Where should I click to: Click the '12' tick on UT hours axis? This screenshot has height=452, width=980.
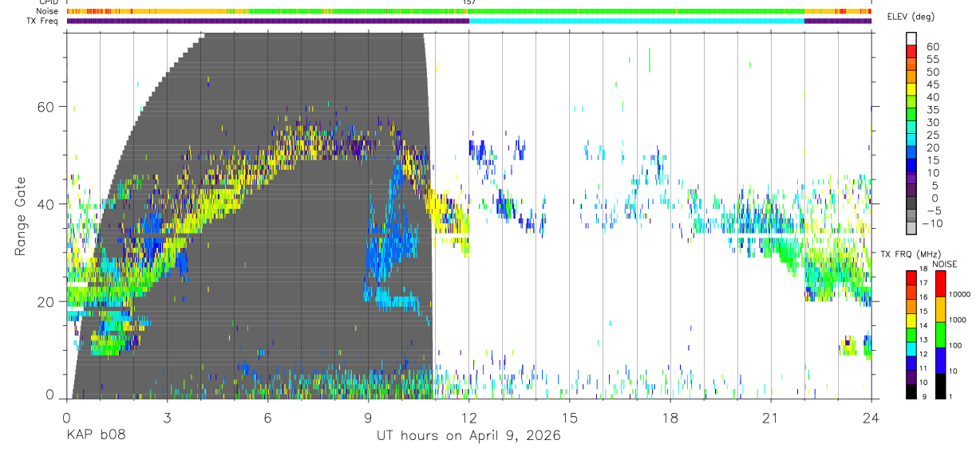point(469,417)
